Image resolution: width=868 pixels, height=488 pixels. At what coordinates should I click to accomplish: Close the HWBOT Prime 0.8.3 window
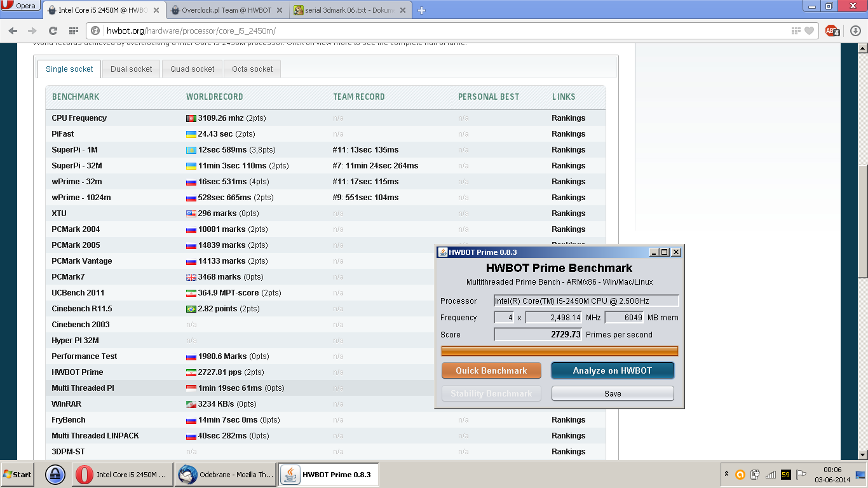tap(676, 252)
